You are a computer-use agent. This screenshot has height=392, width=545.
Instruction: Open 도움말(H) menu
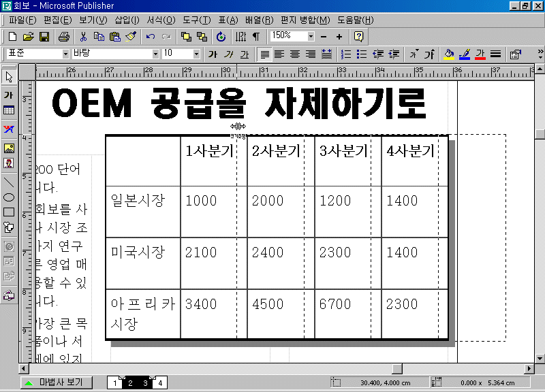point(355,20)
